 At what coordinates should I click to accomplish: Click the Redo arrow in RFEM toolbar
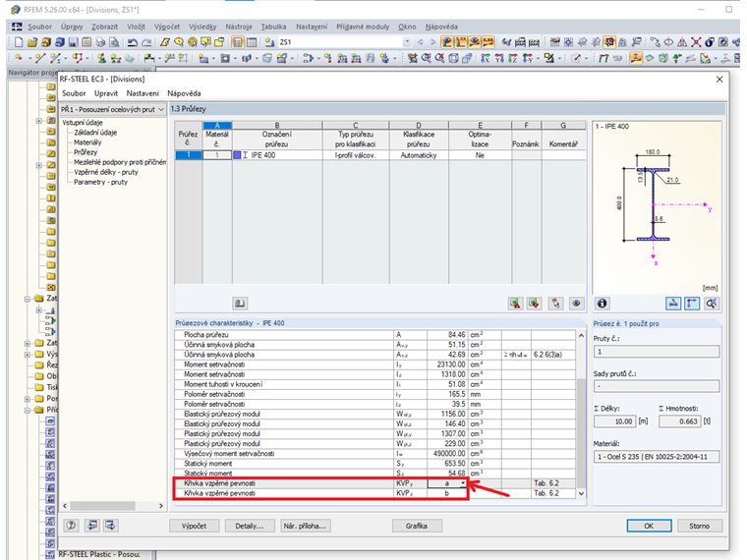click(146, 42)
